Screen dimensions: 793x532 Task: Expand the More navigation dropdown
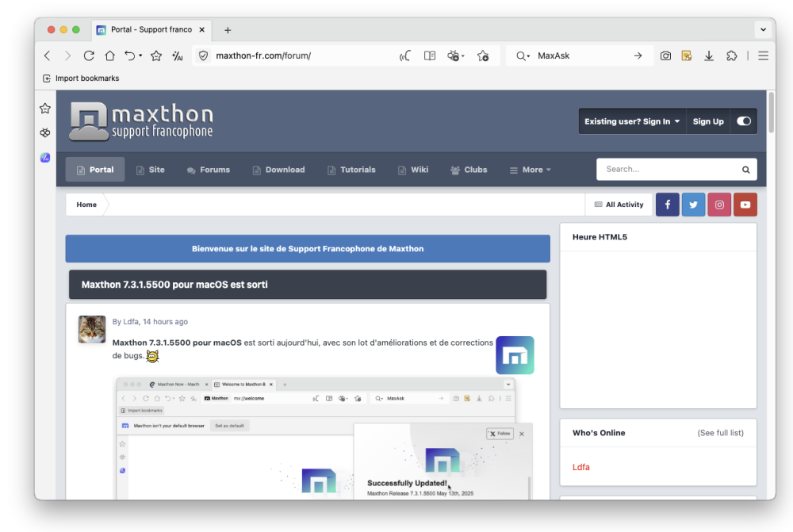pyautogui.click(x=530, y=170)
